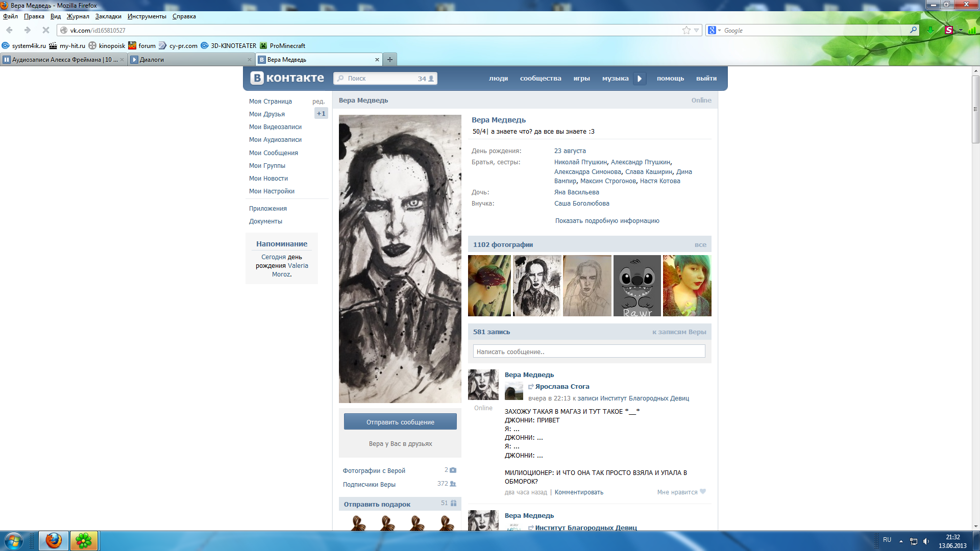Open the pencil sketch photo thumbnail
This screenshot has height=551, width=980.
point(587,286)
